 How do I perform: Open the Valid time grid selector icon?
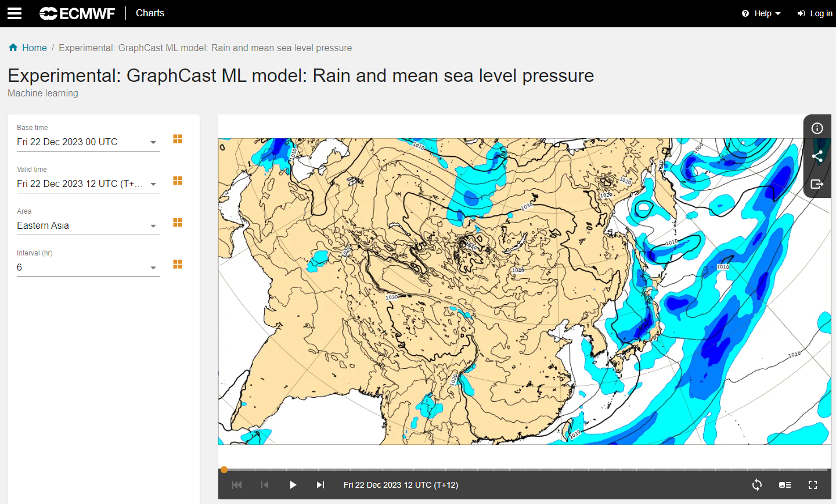(177, 181)
